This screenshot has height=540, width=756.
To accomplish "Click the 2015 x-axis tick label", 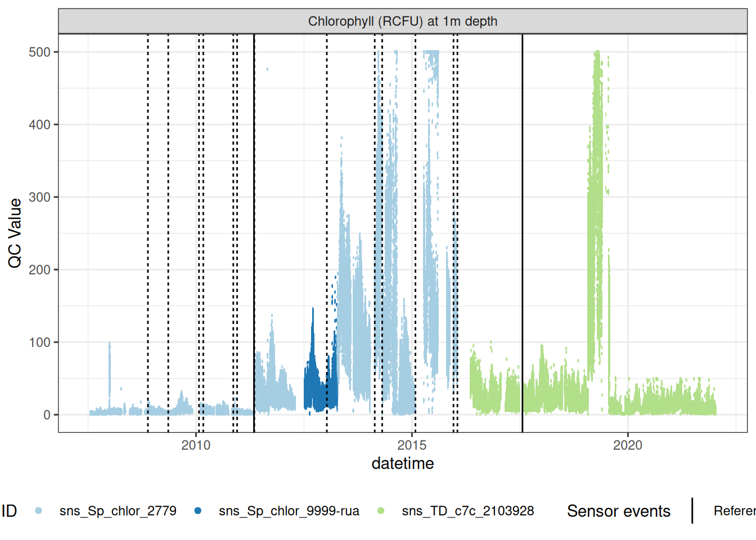I will pyautogui.click(x=412, y=445).
